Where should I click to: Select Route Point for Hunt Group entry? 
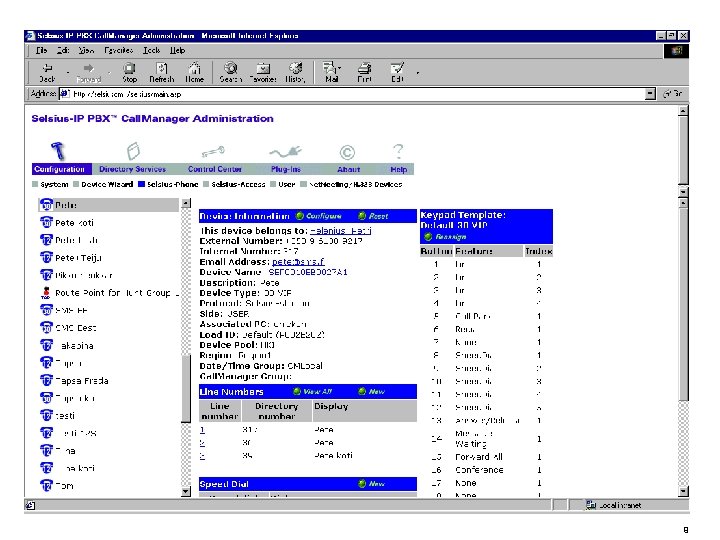tap(117, 293)
